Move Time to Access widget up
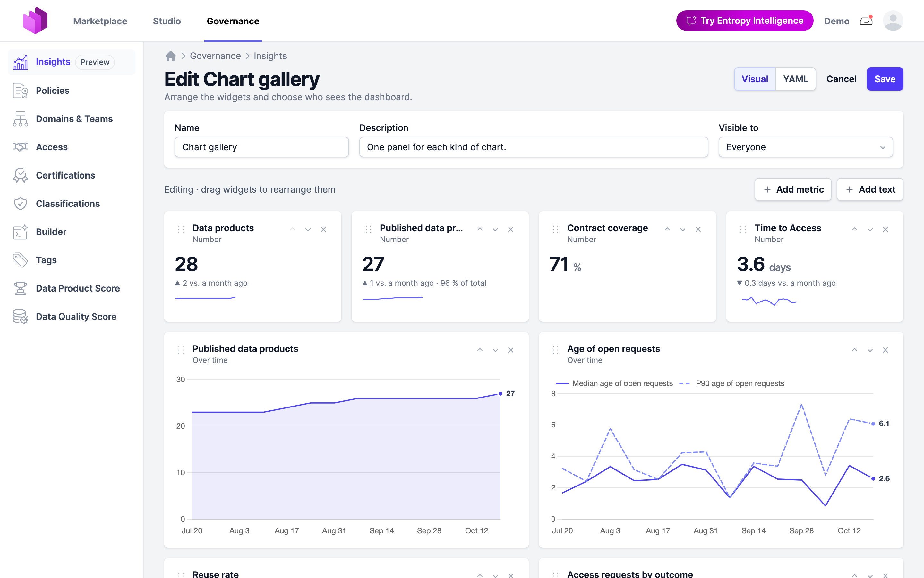924x578 pixels. pos(854,229)
